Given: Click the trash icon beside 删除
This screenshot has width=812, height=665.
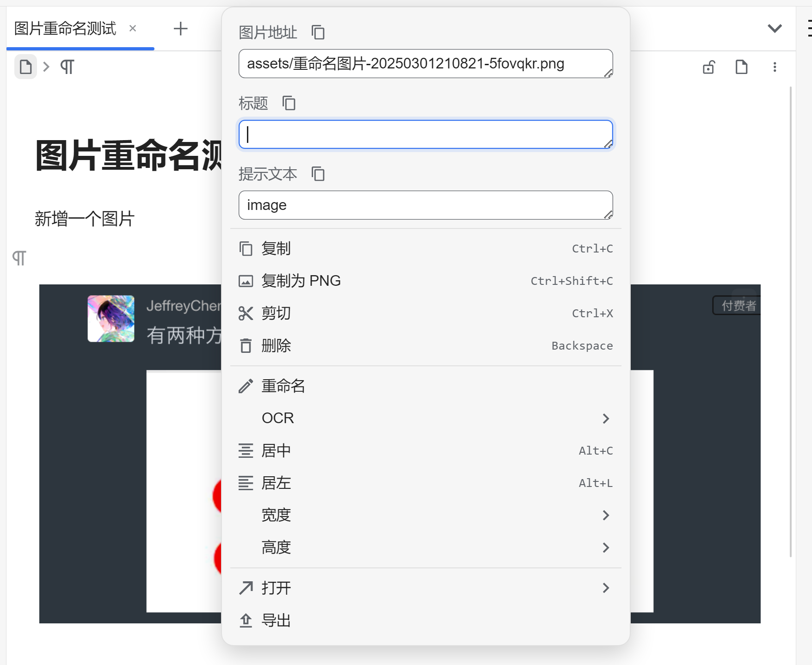Looking at the screenshot, I should coord(246,346).
